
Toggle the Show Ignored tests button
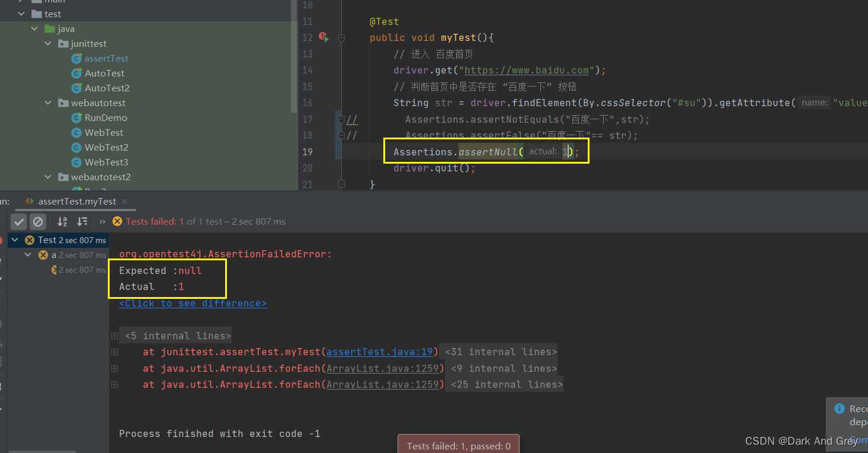tap(38, 222)
